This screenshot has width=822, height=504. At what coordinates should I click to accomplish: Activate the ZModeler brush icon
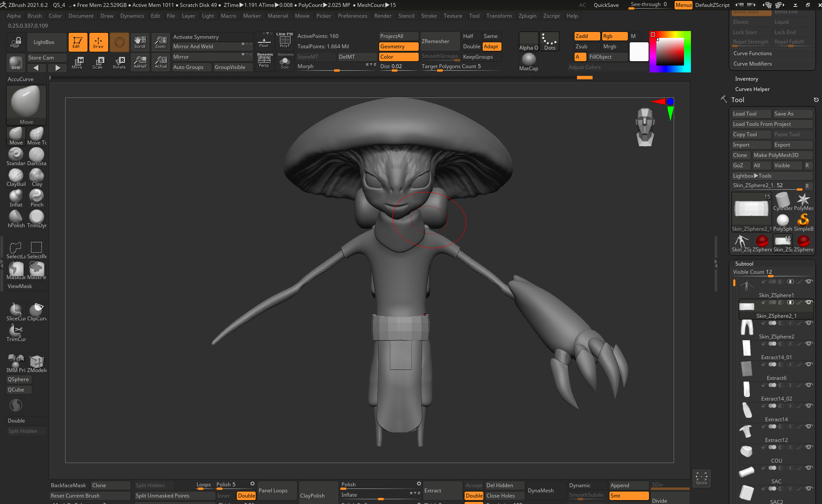point(37,361)
